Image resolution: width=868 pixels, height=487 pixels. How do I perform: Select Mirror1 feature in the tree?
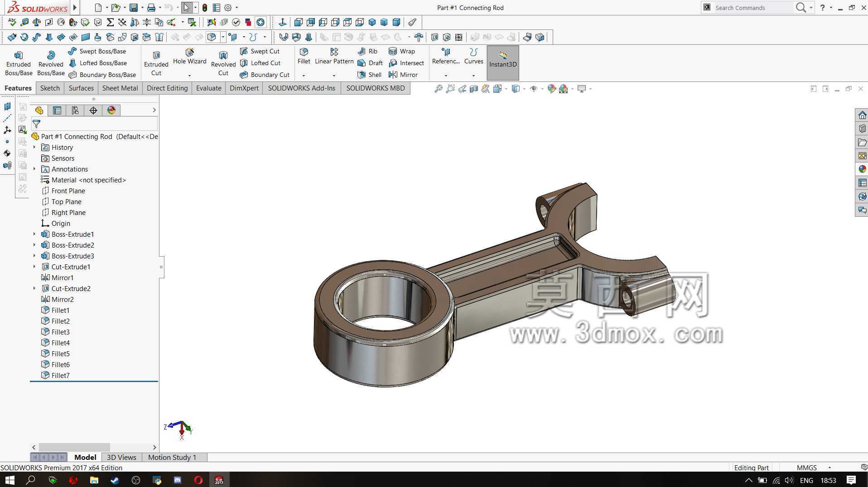coord(57,277)
